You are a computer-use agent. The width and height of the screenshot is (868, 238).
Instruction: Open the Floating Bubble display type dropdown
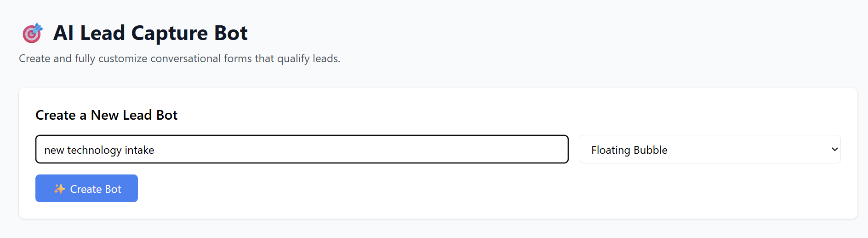pos(709,149)
